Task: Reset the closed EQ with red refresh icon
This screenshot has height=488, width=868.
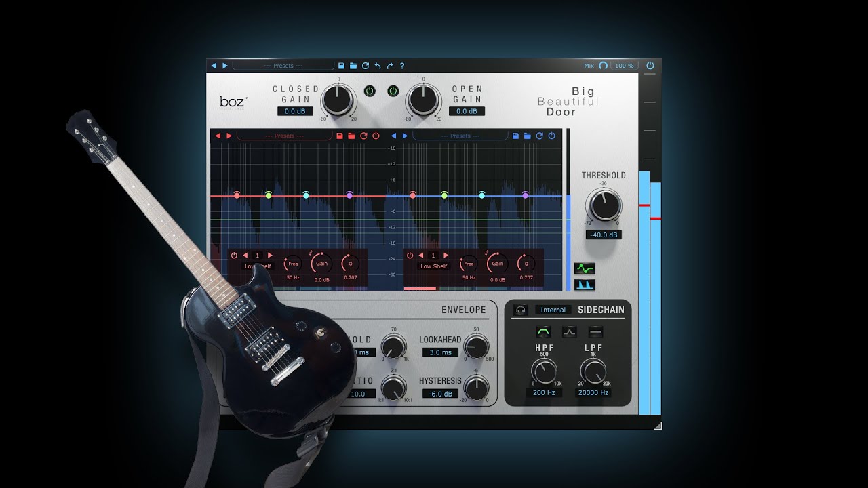Action: tap(363, 136)
